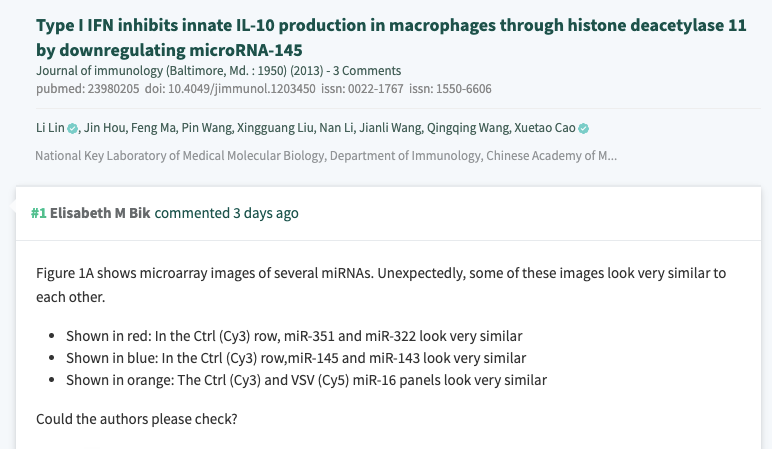772x449 pixels.
Task: Click the #1 comment number anchor
Action: click(38, 213)
